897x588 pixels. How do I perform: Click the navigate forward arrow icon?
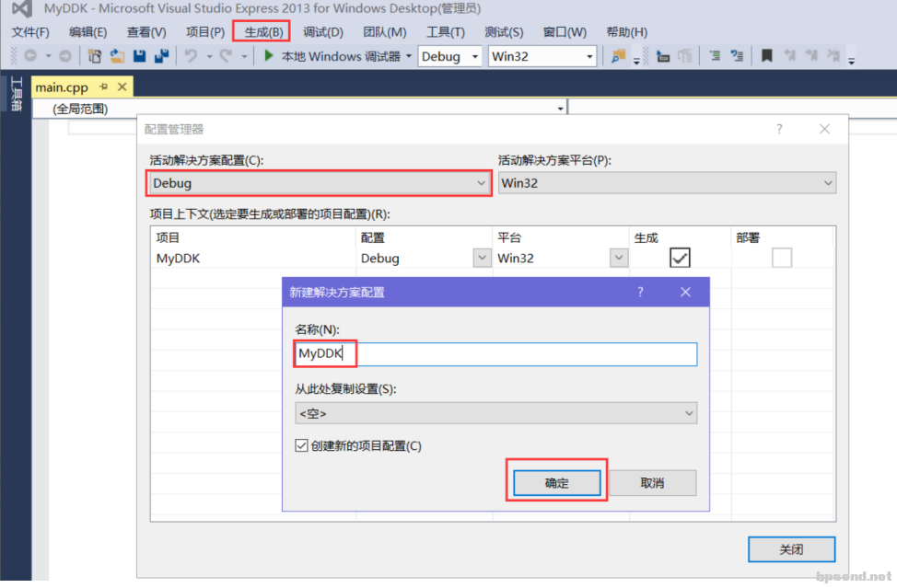(65, 56)
